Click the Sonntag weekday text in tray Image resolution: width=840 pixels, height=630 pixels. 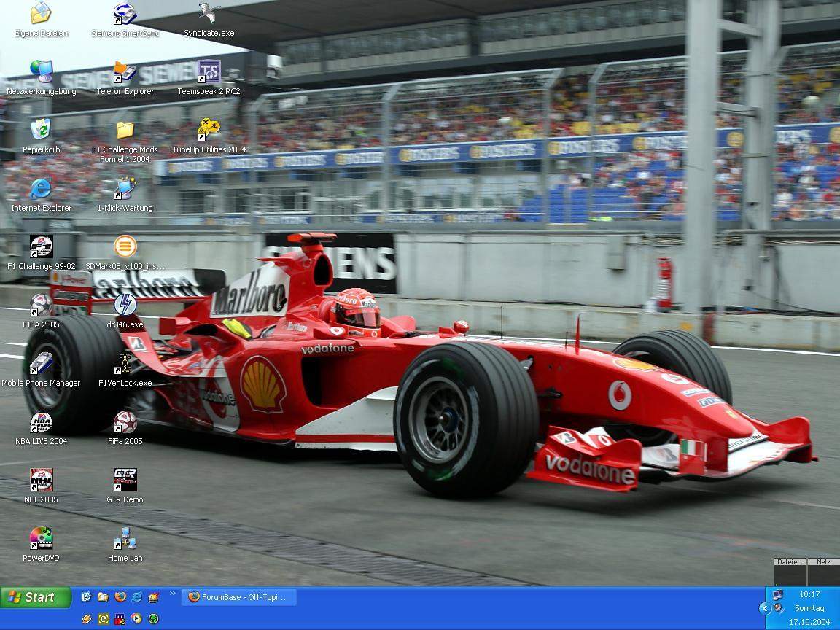(x=809, y=608)
